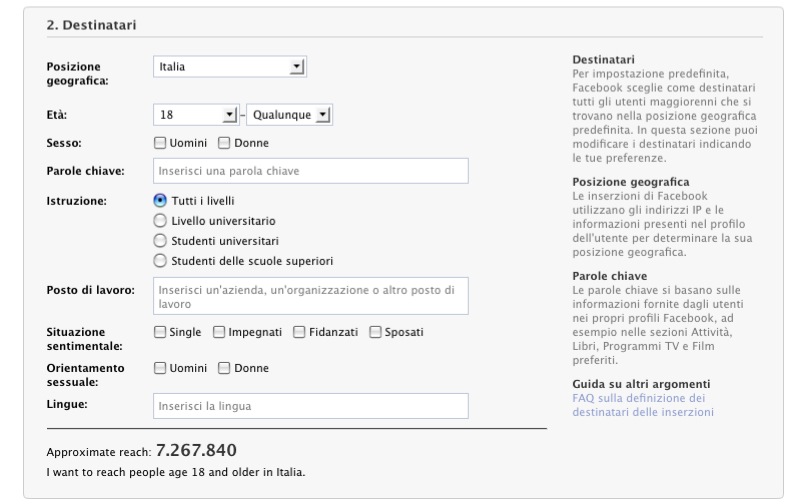Viewport: 797px width, 504px height.
Task: Check Uomini under Orientamento sessuale
Action: click(x=160, y=368)
